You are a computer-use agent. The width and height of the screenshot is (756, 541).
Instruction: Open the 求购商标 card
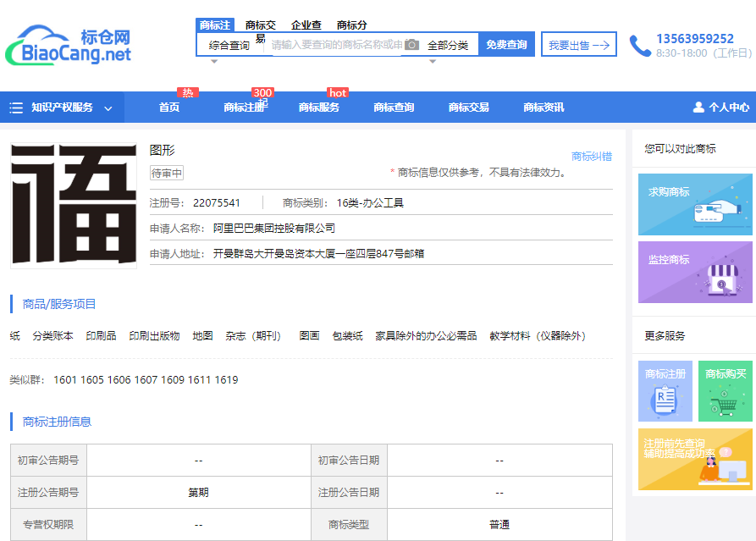(x=695, y=204)
